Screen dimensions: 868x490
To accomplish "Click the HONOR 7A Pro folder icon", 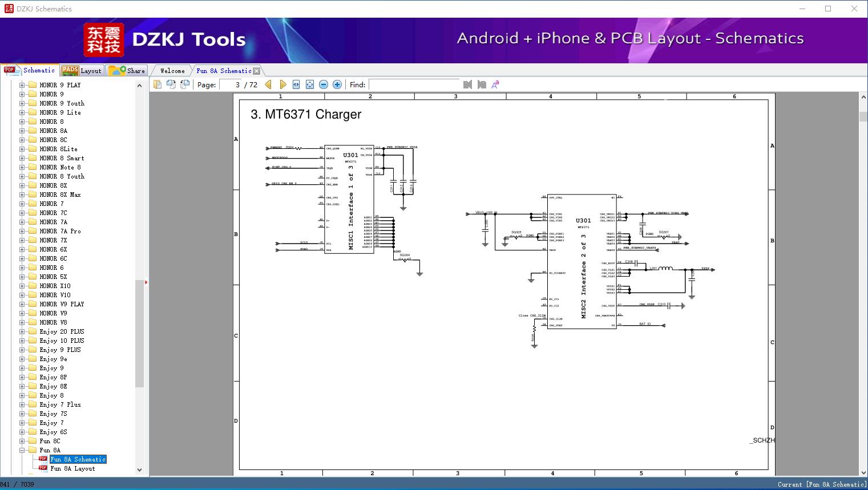I will [x=33, y=231].
